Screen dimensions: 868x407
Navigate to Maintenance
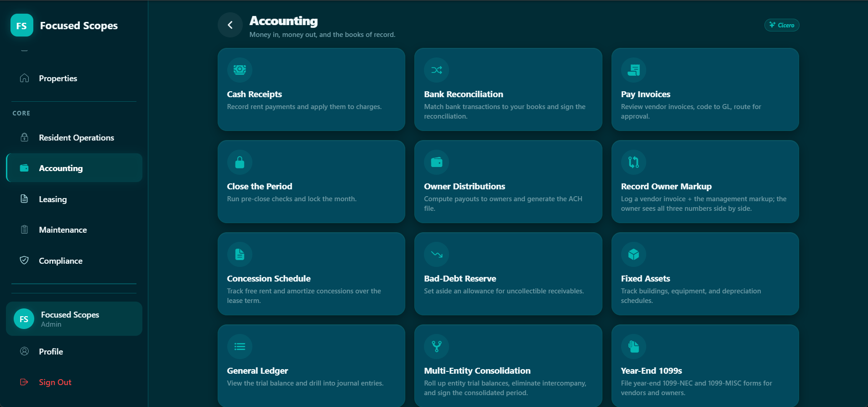point(74,230)
